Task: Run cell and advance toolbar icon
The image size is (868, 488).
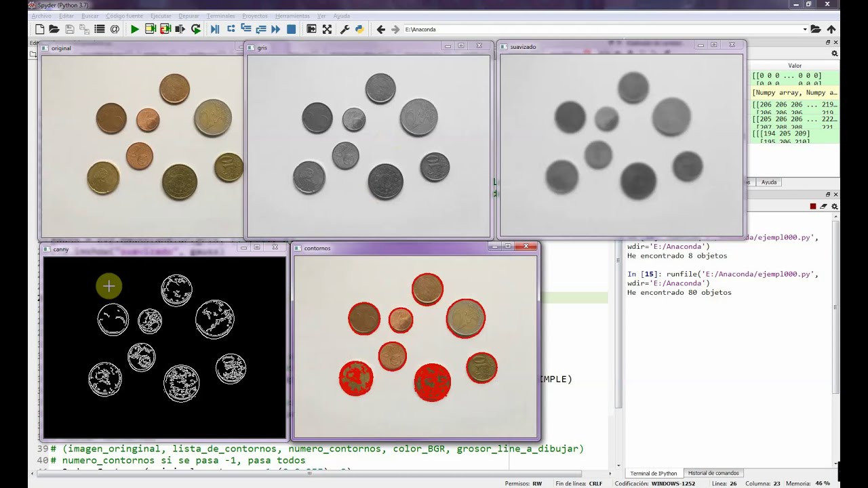Action: click(x=165, y=29)
